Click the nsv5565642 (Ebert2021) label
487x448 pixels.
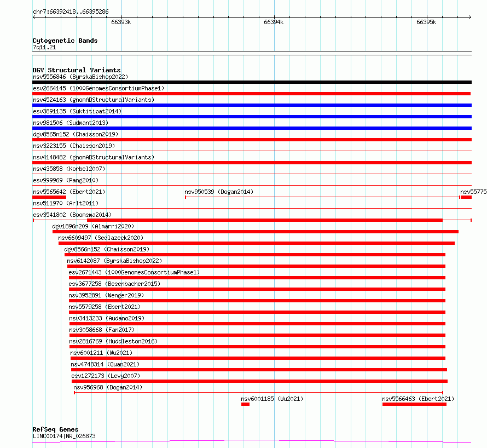pyautogui.click(x=69, y=192)
